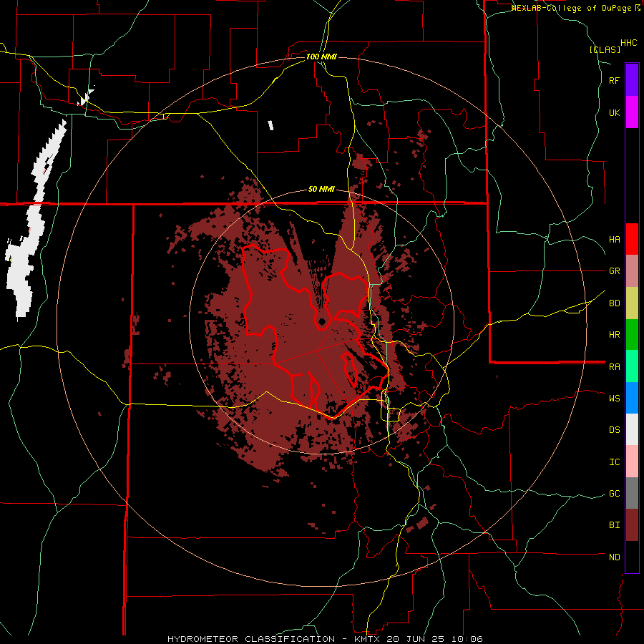Pick the HR green legend swatch

click(632, 335)
